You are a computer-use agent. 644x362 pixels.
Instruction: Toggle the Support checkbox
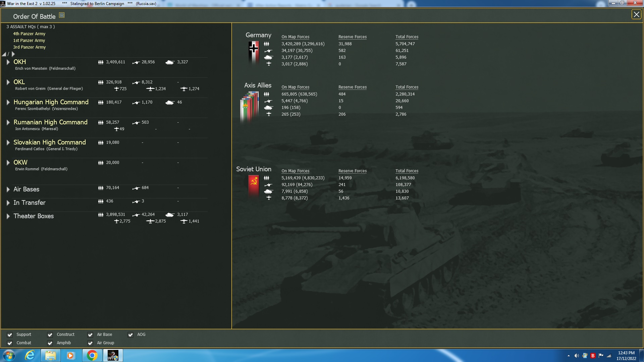(x=10, y=335)
